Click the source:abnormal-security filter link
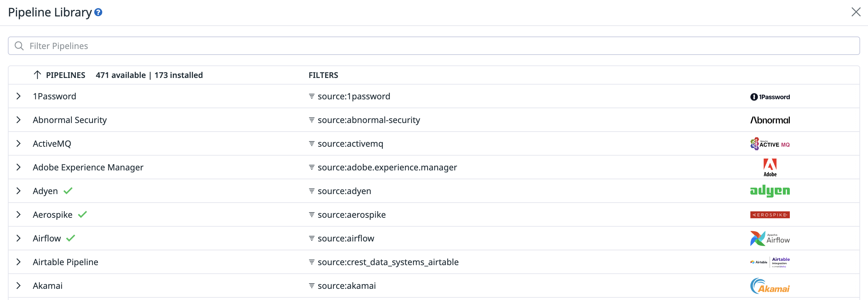The width and height of the screenshot is (868, 300). [x=369, y=120]
